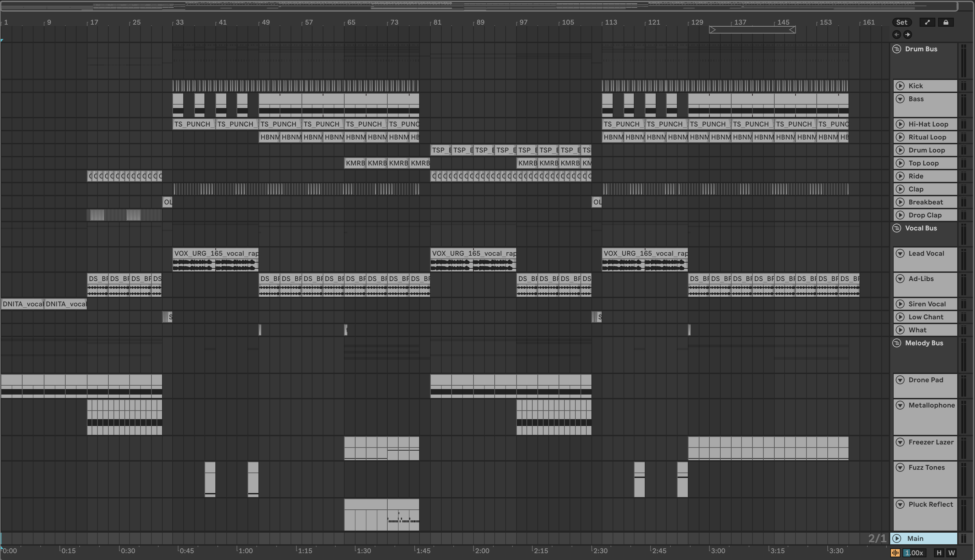Screen dimensions: 975x560
Task: Unfold the Clap track
Action: pos(900,189)
